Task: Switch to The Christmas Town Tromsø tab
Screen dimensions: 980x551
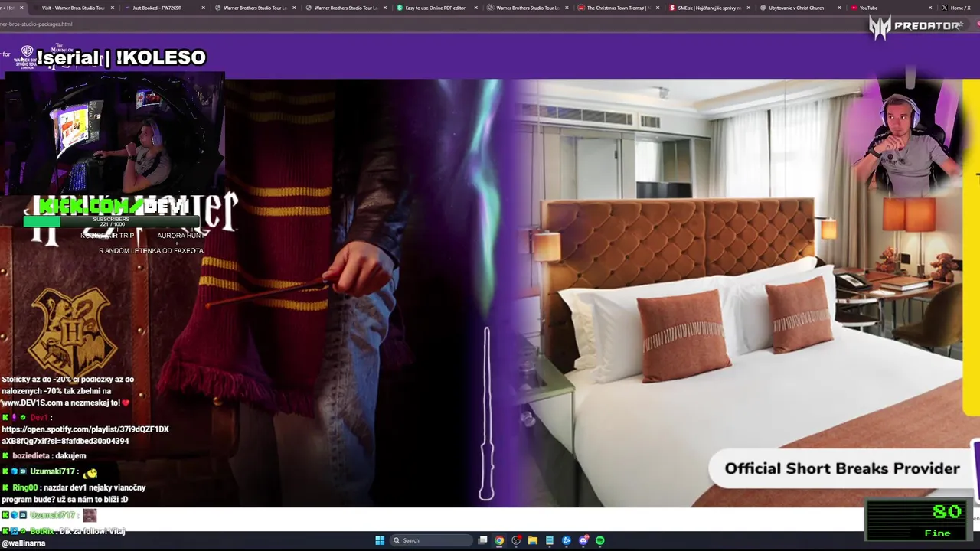Action: pos(618,8)
